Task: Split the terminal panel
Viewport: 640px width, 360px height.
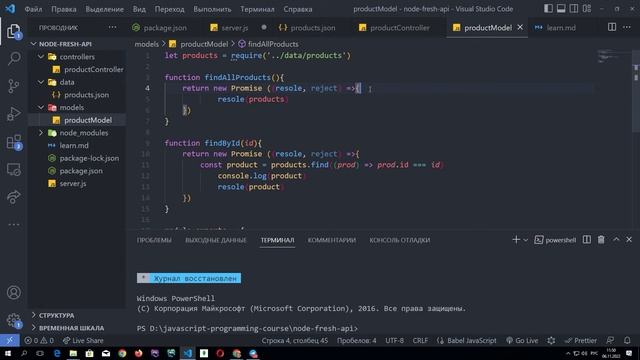Action: [x=587, y=240]
